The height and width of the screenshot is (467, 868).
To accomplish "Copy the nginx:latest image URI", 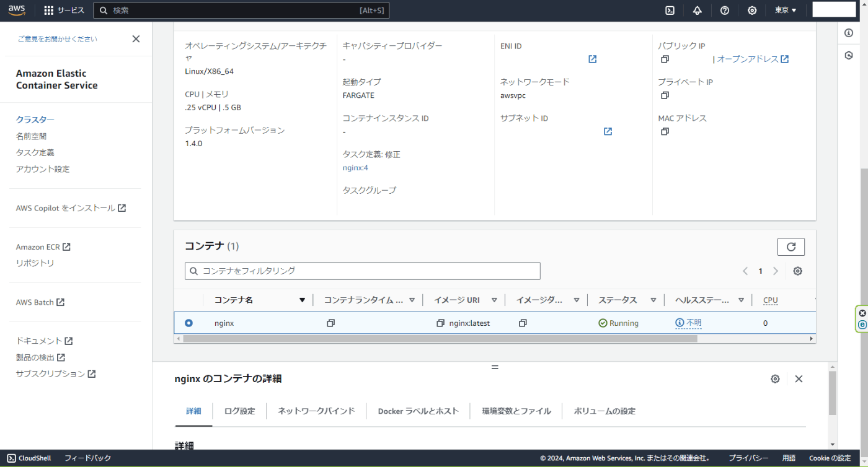I will (440, 323).
